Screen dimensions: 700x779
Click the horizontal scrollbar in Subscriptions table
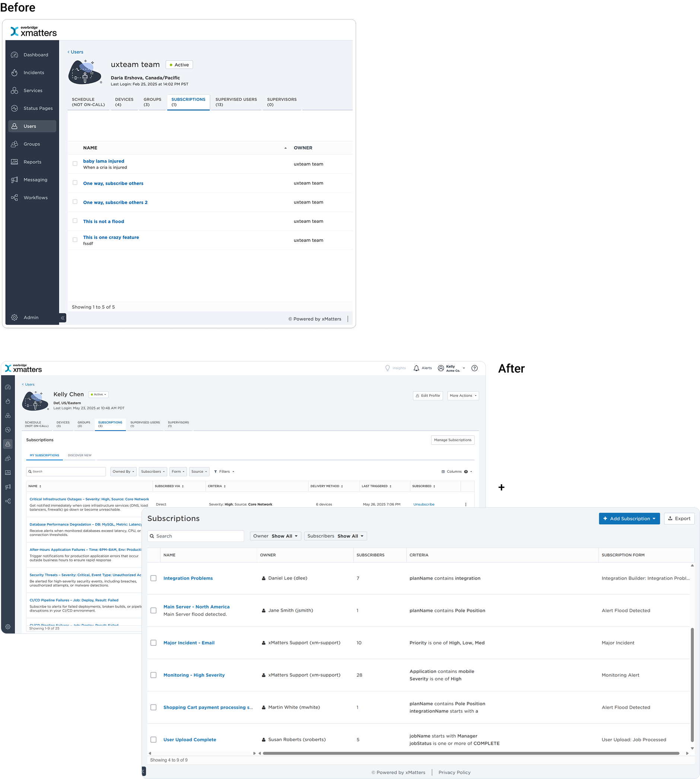pyautogui.click(x=470, y=753)
